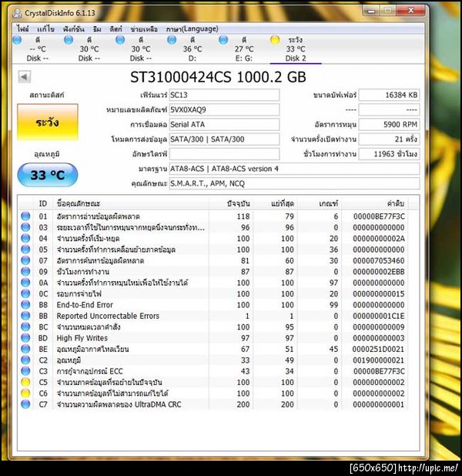
Task: Click the blue status icon of attribute 04
Action: tap(25, 238)
